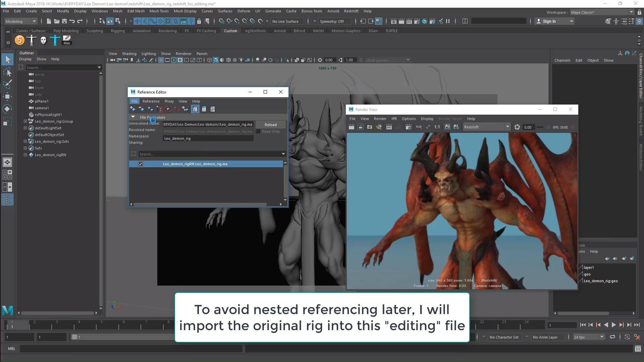Collapse the File Particulars section
Image resolution: width=644 pixels, height=362 pixels.
tap(133, 117)
